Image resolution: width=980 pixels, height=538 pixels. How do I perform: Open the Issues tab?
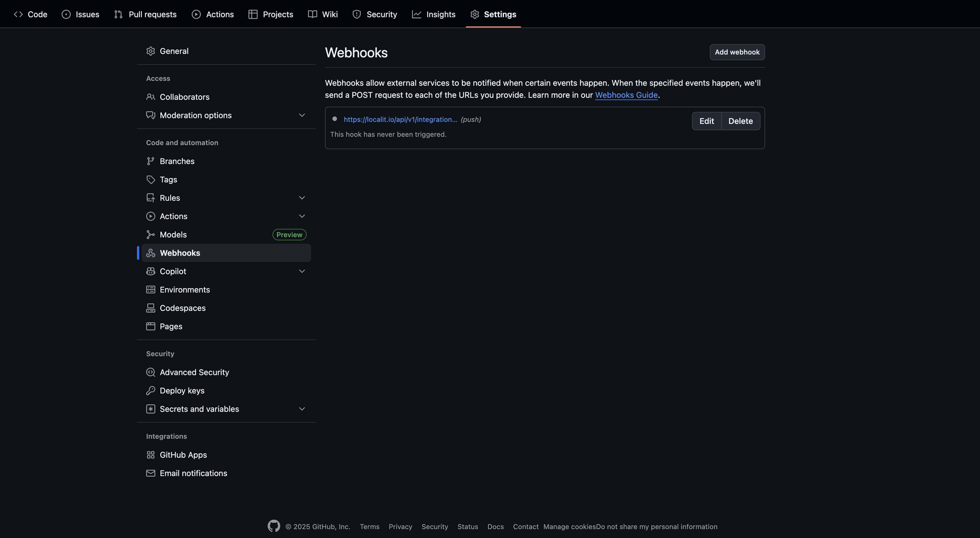[80, 14]
